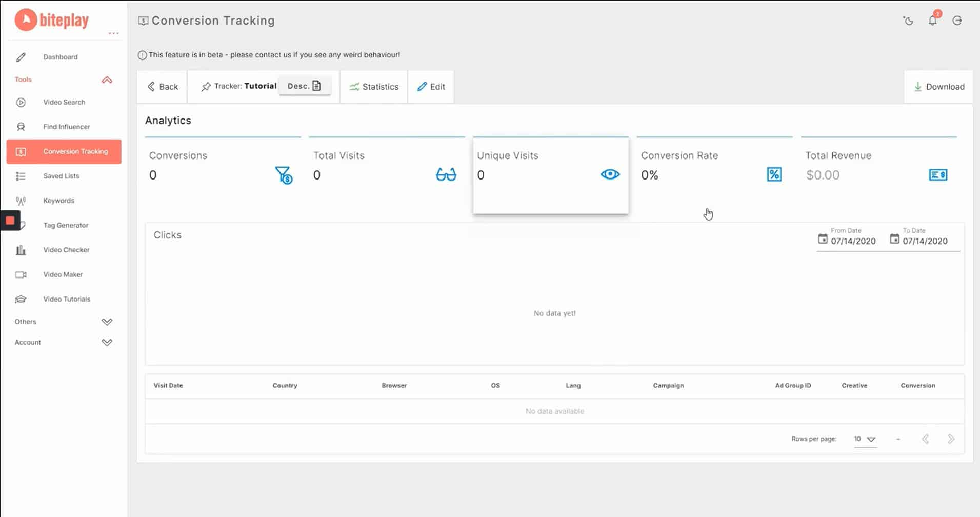The image size is (980, 517).
Task: Go to the previous table page
Action: tap(925, 439)
